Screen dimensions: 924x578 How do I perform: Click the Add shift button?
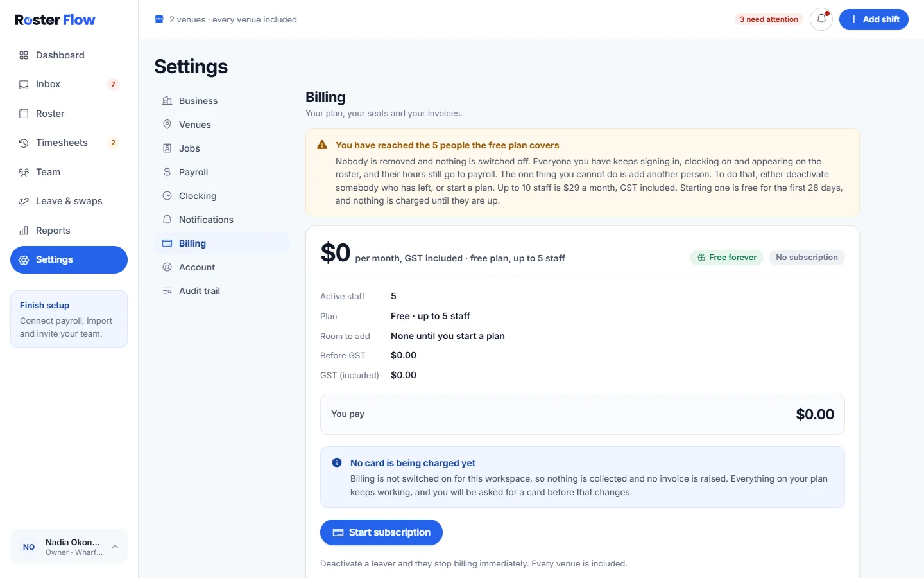point(874,19)
